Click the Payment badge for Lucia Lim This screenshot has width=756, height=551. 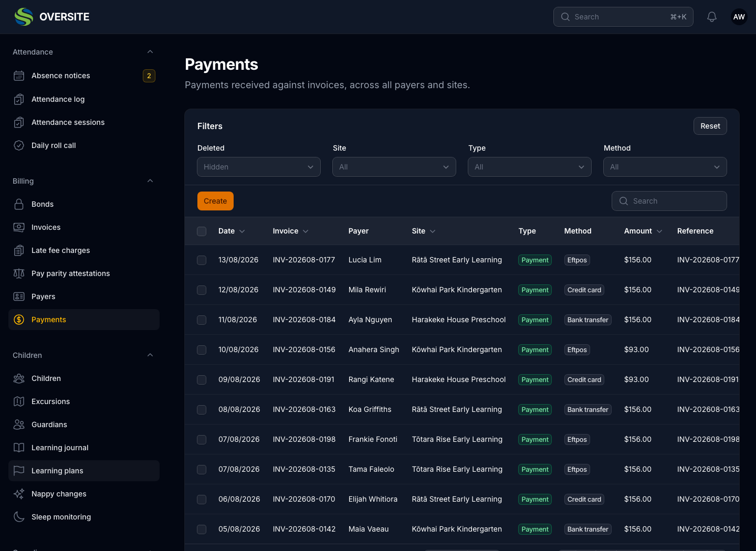(x=535, y=260)
